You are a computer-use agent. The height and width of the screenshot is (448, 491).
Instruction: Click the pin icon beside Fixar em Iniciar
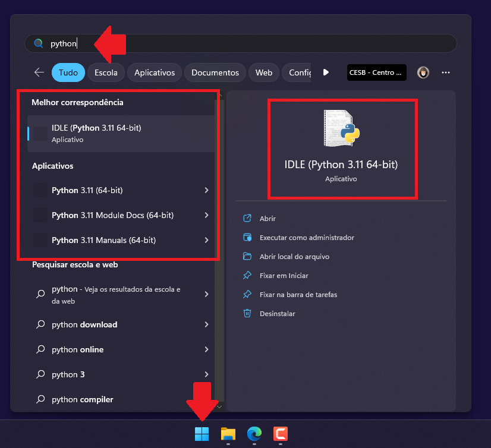[247, 276]
